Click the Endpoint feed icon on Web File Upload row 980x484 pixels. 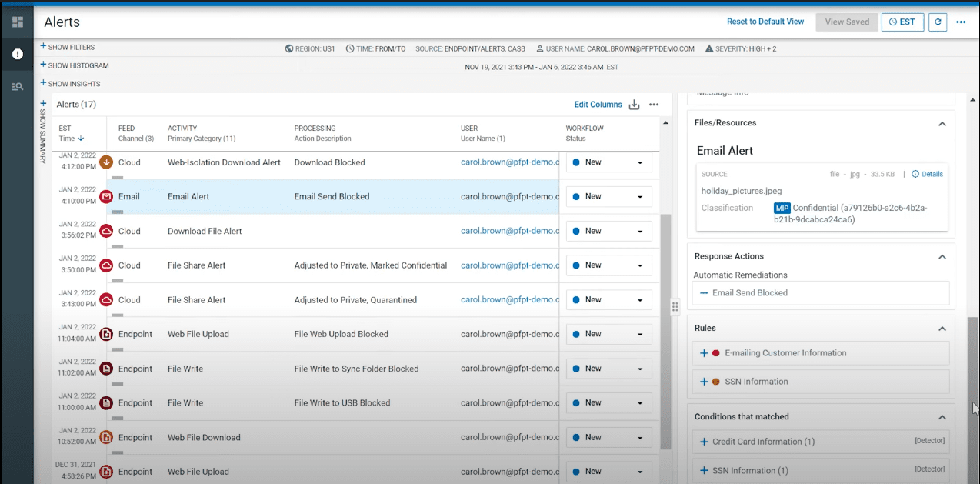(x=105, y=334)
